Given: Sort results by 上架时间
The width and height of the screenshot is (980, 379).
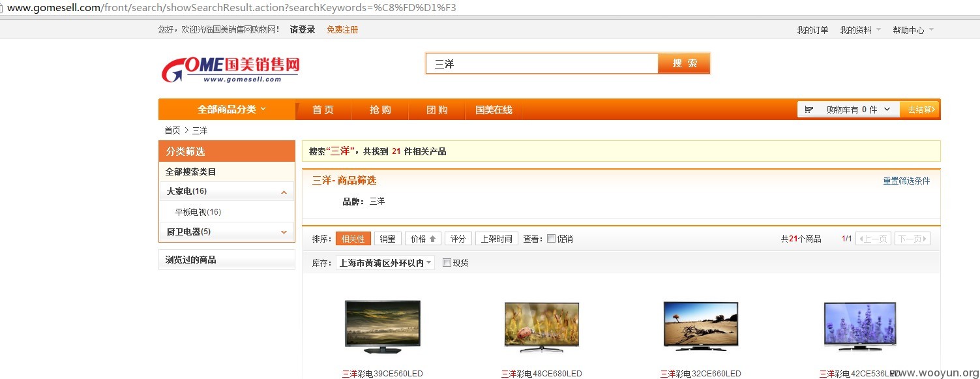Looking at the screenshot, I should click(x=497, y=239).
